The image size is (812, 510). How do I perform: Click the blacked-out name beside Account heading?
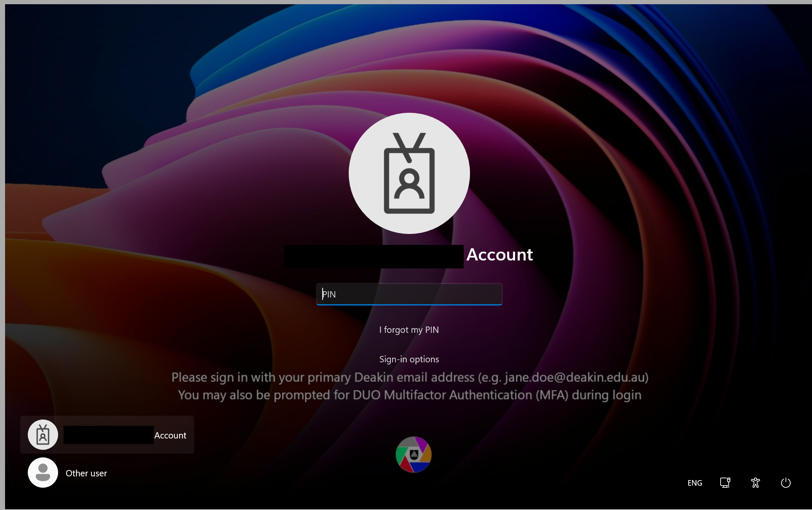(374, 256)
